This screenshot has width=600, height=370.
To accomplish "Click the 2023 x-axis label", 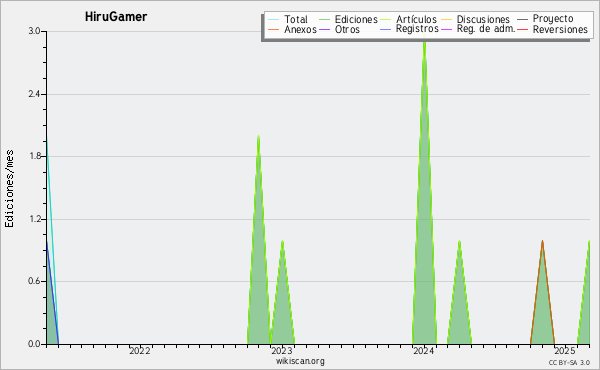I will point(282,351).
